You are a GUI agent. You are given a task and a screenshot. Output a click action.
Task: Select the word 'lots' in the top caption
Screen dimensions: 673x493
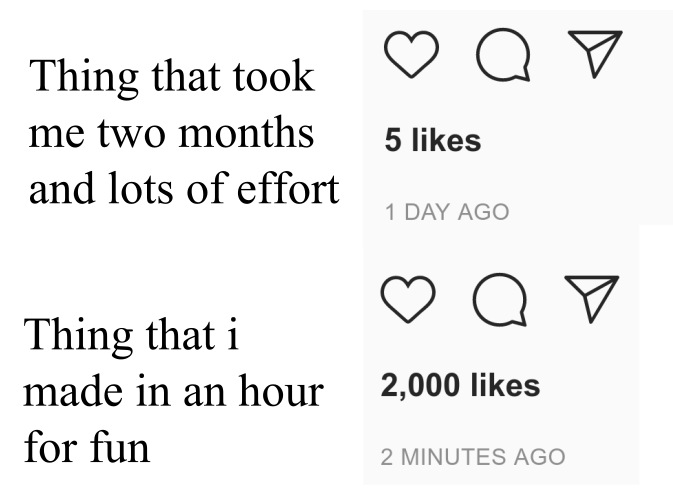click(x=140, y=188)
